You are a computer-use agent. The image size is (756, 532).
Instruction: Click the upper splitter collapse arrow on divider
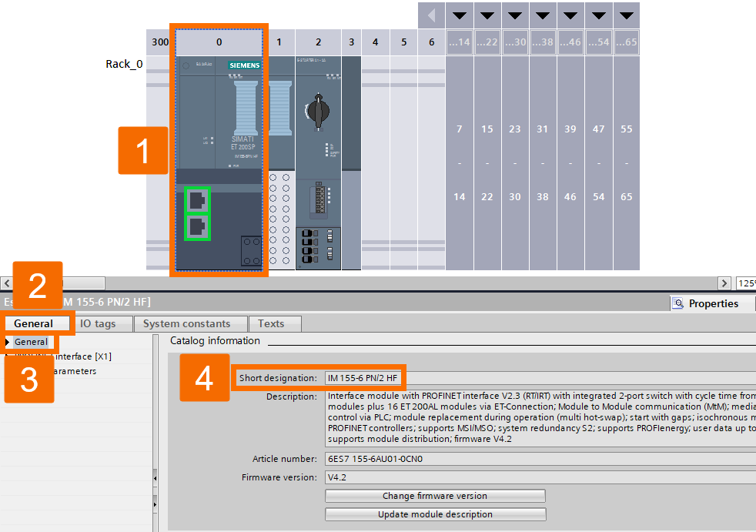click(x=156, y=478)
